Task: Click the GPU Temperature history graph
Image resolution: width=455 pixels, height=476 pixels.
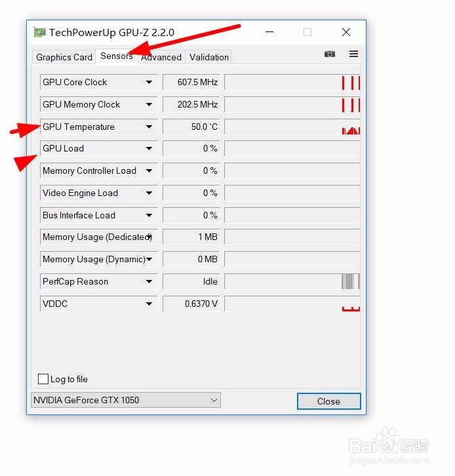Action: [292, 127]
